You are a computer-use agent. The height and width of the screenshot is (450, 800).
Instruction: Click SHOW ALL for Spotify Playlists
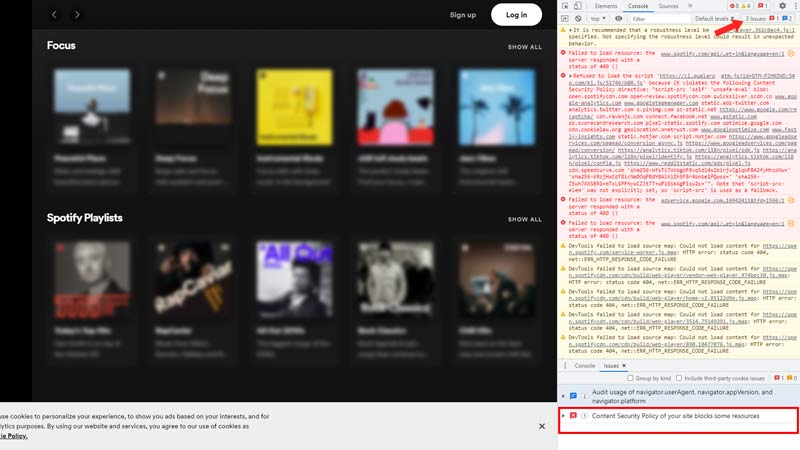(x=525, y=219)
